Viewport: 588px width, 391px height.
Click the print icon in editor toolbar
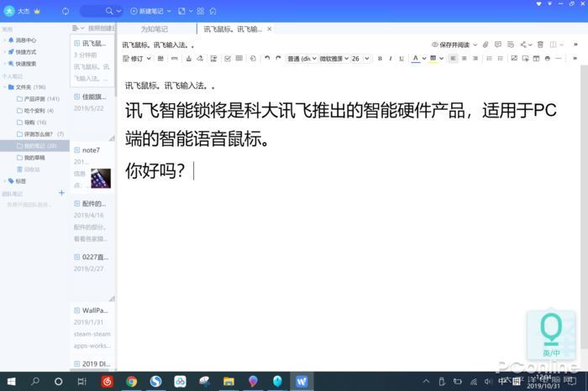(x=548, y=59)
